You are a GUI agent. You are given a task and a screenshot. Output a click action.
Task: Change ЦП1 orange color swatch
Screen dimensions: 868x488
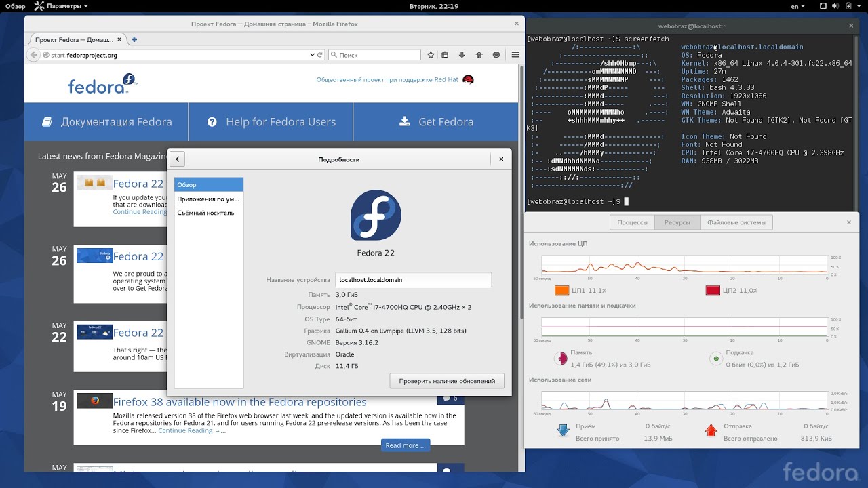pos(561,291)
